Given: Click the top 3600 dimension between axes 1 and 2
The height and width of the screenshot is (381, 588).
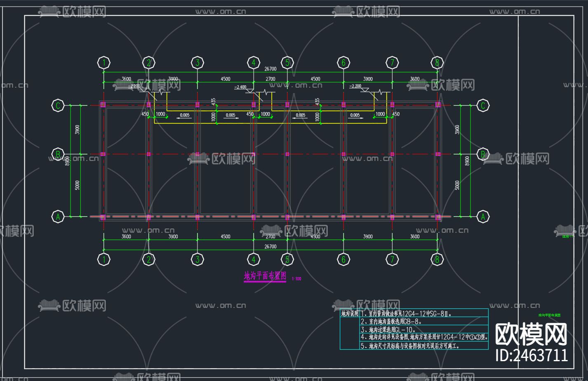Looking at the screenshot, I should click(x=126, y=79).
